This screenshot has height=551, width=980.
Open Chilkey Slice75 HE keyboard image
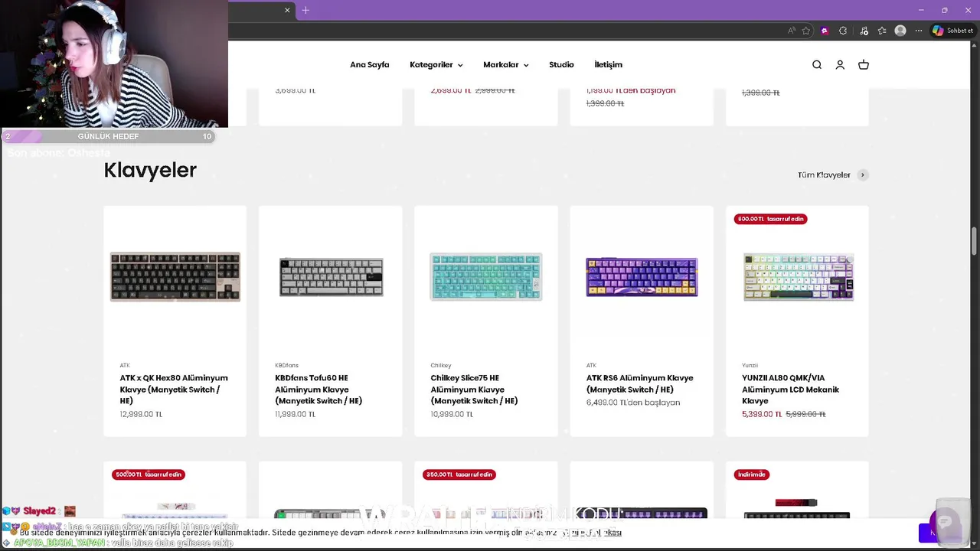pyautogui.click(x=486, y=276)
